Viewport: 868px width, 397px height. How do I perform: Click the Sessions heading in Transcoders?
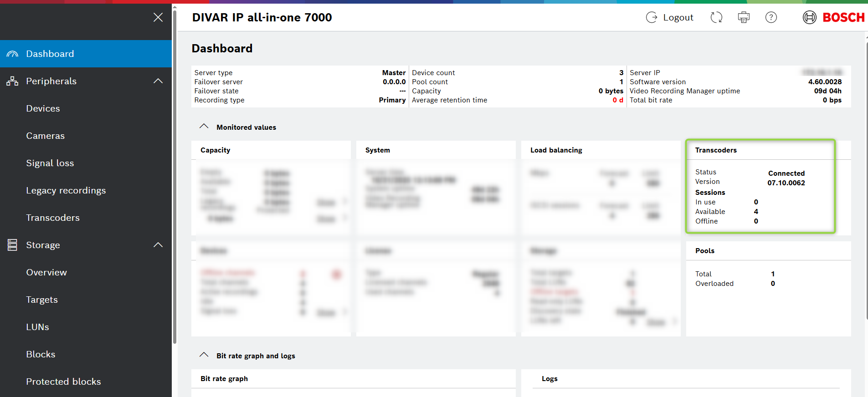click(710, 193)
